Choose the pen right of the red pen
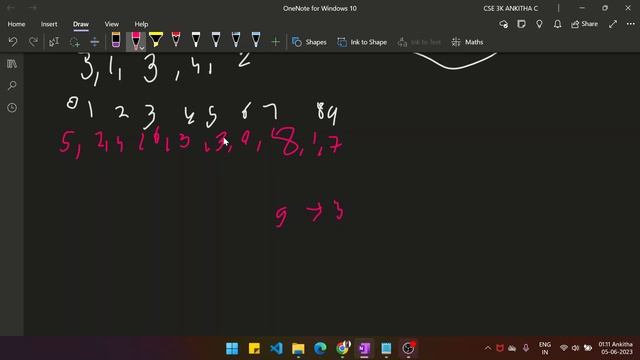The width and height of the screenshot is (640, 360). 196,40
